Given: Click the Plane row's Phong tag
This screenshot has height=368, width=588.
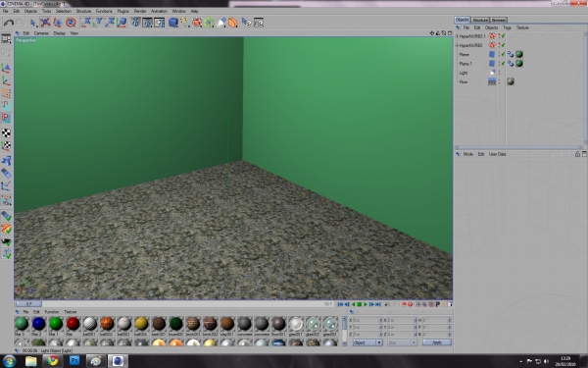Looking at the screenshot, I should click(511, 54).
